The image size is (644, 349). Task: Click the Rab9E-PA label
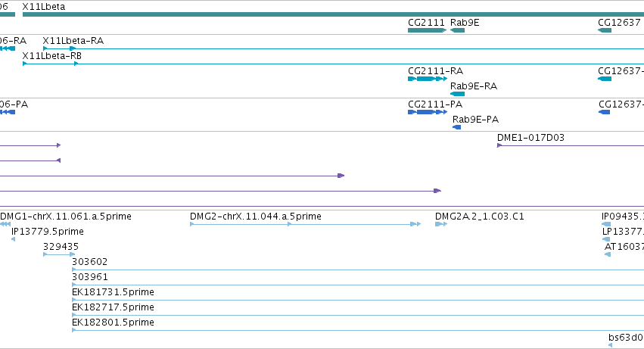[475, 120]
